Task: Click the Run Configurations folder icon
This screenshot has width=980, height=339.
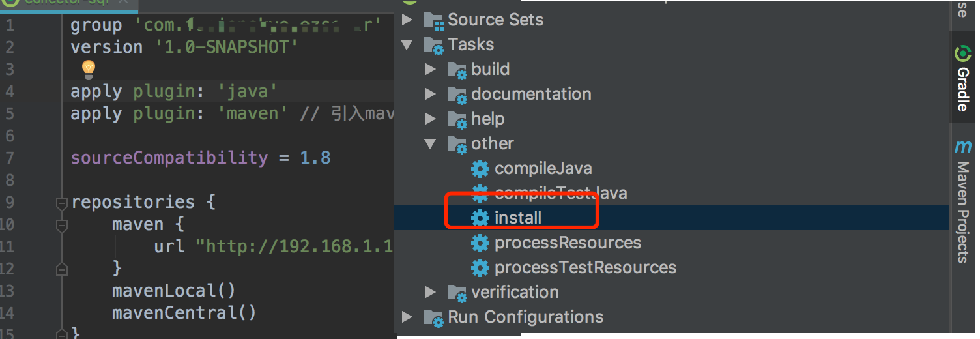Action: pos(433,317)
